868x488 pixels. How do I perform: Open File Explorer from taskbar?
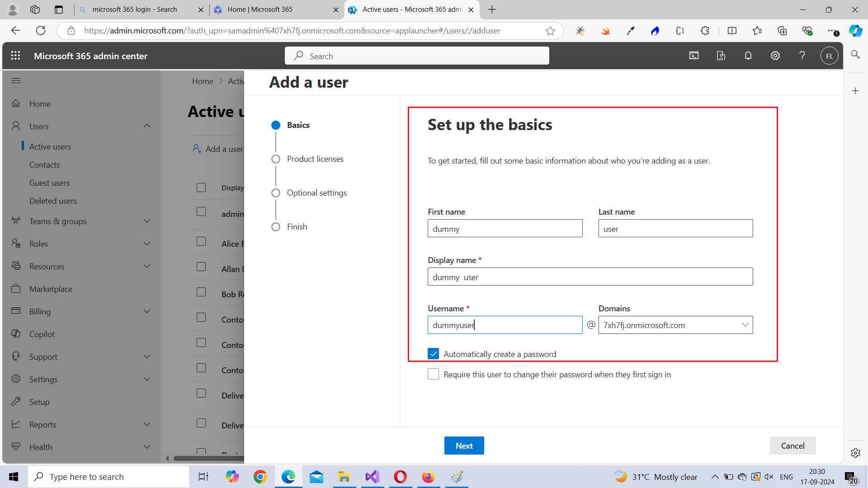pos(344,477)
